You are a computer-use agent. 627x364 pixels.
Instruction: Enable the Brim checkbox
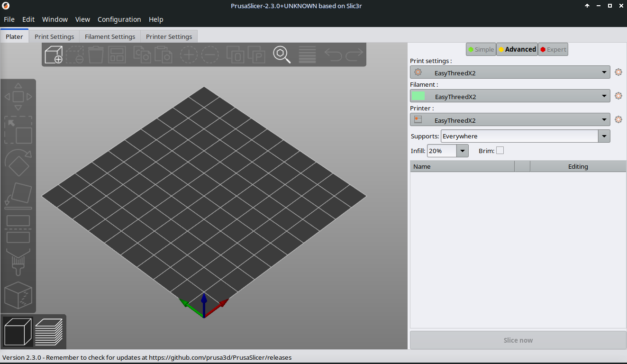point(500,150)
